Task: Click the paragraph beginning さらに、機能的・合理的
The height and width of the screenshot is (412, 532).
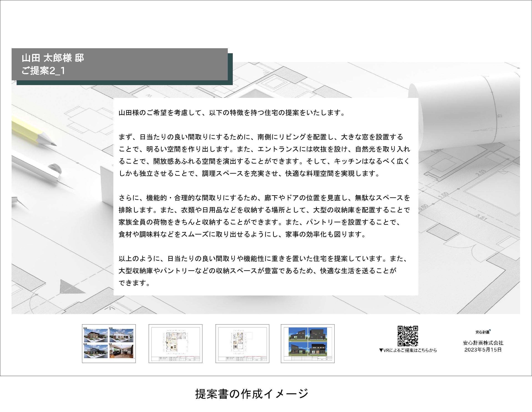Action: (264, 216)
